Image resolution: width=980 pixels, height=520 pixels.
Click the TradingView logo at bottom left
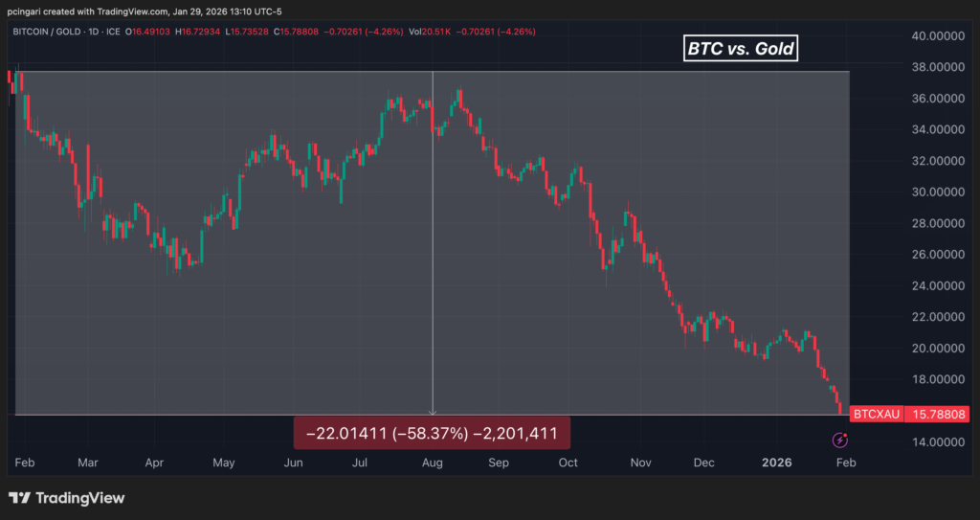tap(67, 498)
